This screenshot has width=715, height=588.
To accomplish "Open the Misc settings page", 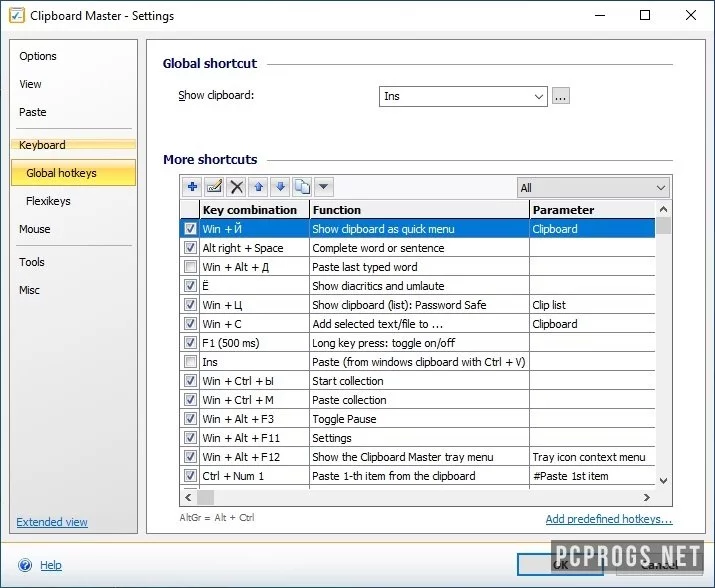I will [29, 290].
